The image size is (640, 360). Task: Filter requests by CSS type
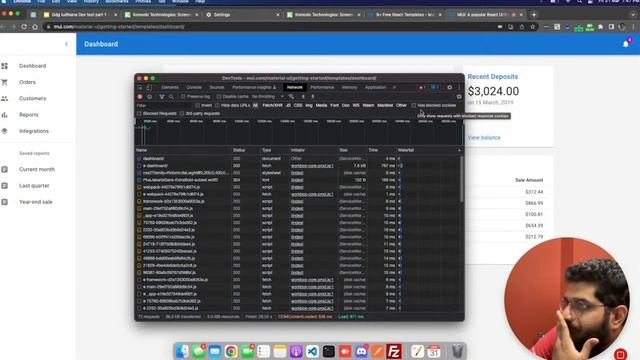click(298, 105)
